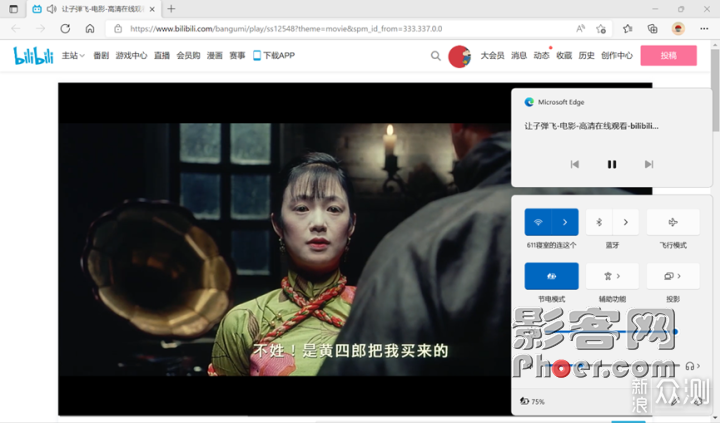Open 投影 projection options
Image resolution: width=720 pixels, height=423 pixels.
[673, 276]
